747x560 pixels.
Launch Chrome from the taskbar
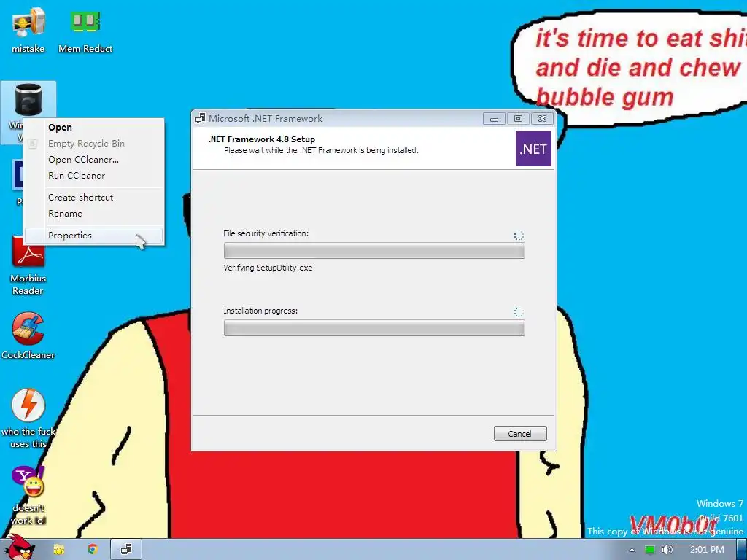coord(93,550)
